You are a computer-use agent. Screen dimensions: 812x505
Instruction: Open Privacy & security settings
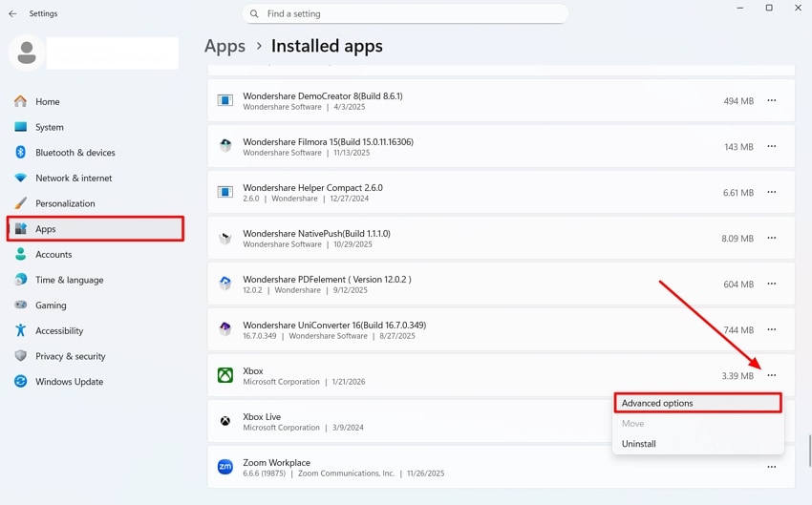coord(96,356)
